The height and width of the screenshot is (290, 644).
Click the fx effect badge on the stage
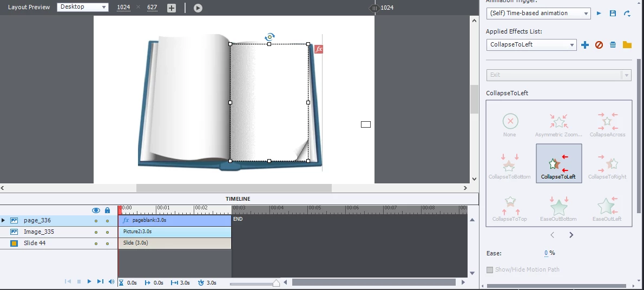(x=319, y=49)
